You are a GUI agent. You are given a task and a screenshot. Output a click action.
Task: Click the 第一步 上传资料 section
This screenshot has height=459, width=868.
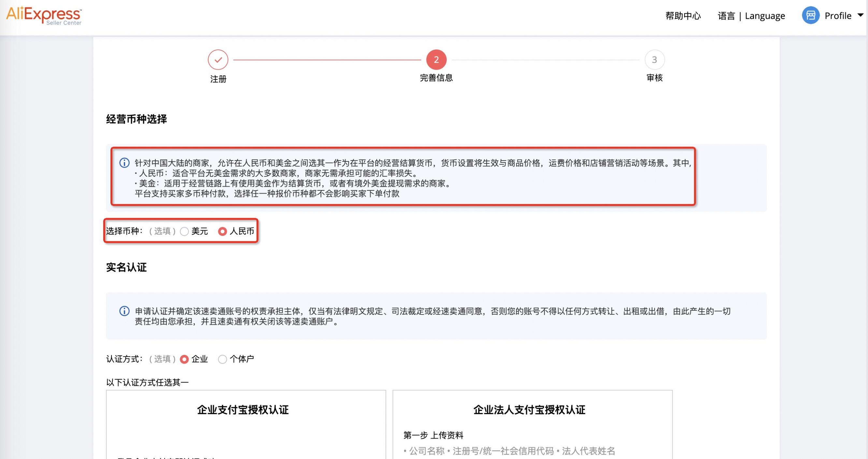(433, 435)
